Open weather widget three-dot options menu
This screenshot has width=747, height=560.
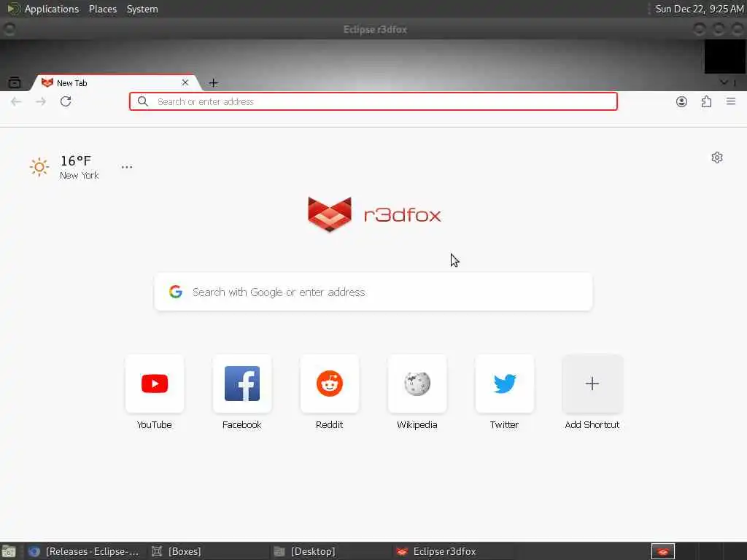127,167
